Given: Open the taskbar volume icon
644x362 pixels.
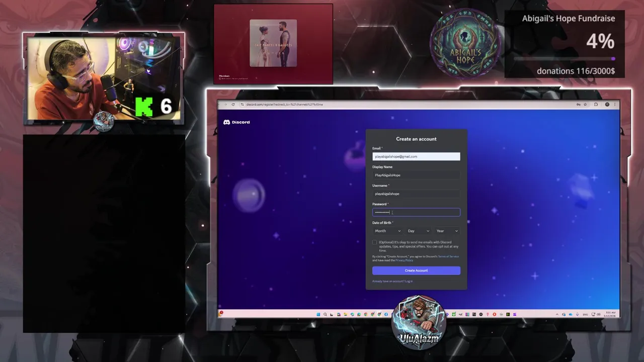Looking at the screenshot, I should 598,314.
